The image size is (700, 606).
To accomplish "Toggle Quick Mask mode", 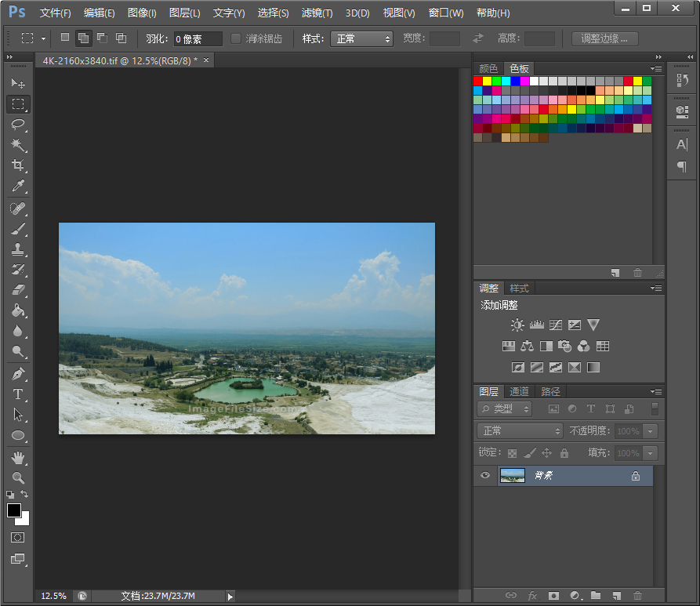I will click(x=17, y=538).
